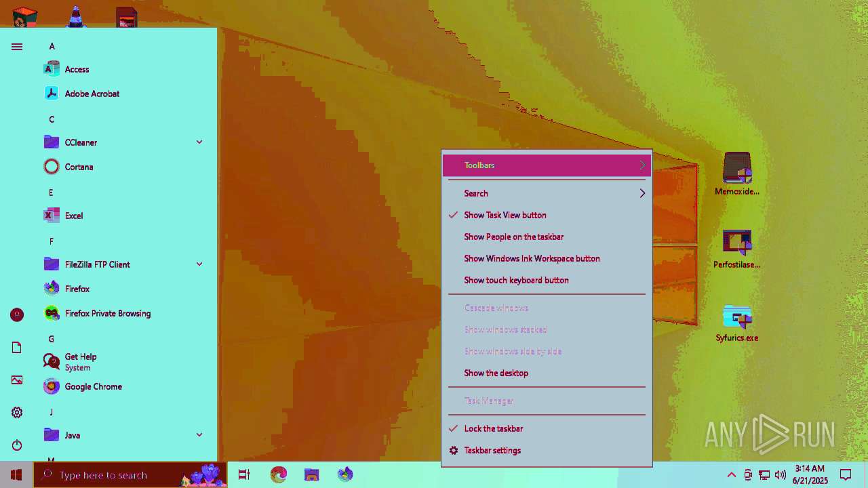The height and width of the screenshot is (488, 868).
Task: Open the Toolbars submenu
Action: tap(547, 165)
